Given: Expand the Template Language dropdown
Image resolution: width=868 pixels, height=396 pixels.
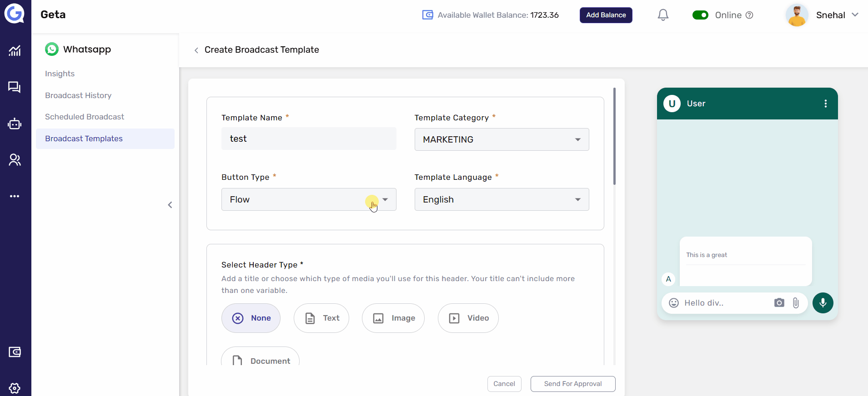Looking at the screenshot, I should 502,199.
